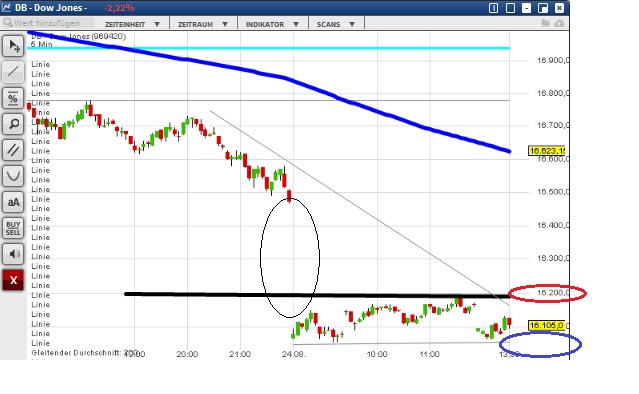The image size is (639, 394).
Task: Click the grayed cloud upload icon
Action: point(559,24)
